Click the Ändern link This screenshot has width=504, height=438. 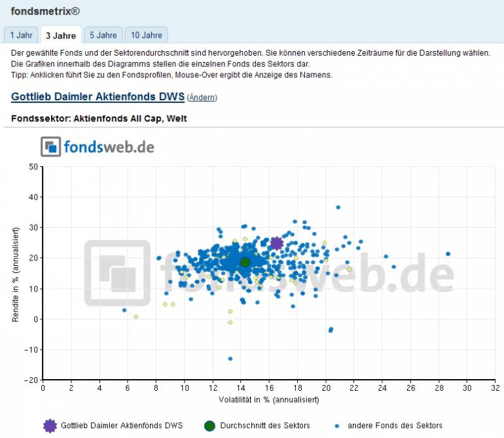(202, 98)
